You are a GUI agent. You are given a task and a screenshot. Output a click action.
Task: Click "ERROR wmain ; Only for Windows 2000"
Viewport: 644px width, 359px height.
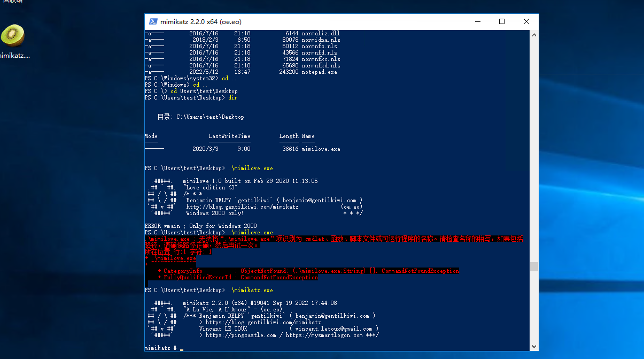(x=200, y=226)
